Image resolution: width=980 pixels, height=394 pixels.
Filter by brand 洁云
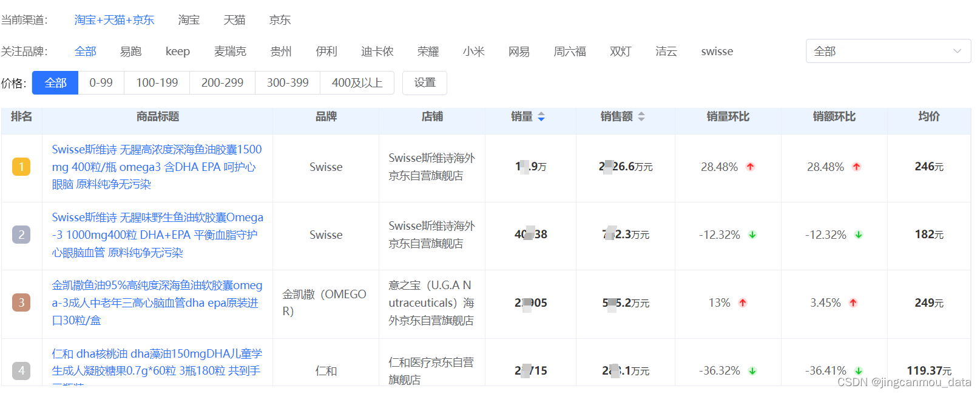(x=666, y=52)
